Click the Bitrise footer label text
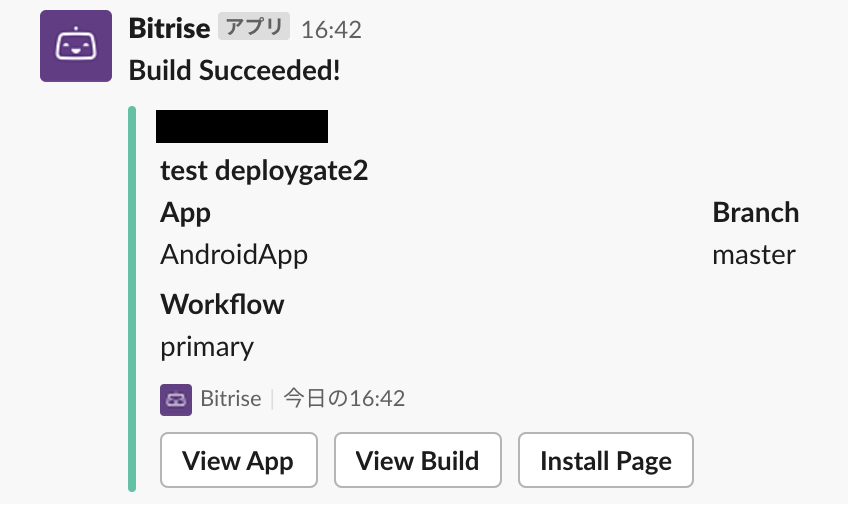 tap(231, 399)
